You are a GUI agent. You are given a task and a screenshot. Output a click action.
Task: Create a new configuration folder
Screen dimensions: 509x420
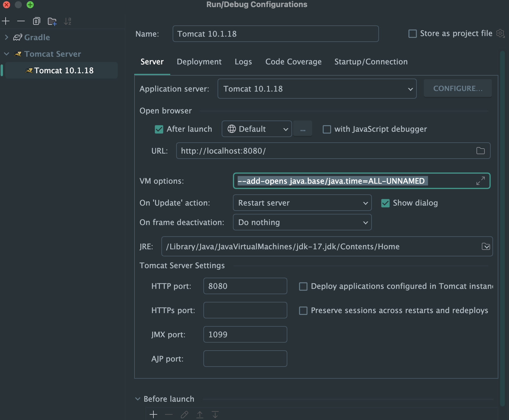(x=52, y=21)
